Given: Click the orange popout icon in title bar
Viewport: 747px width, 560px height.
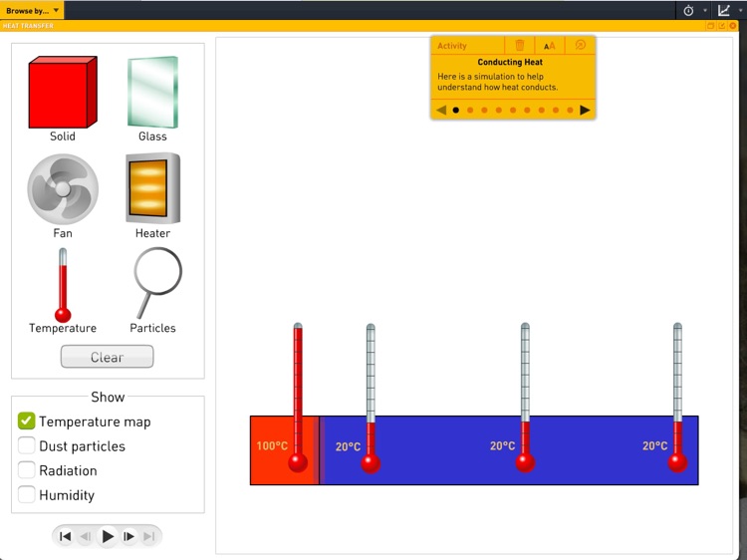Looking at the screenshot, I should tap(710, 26).
